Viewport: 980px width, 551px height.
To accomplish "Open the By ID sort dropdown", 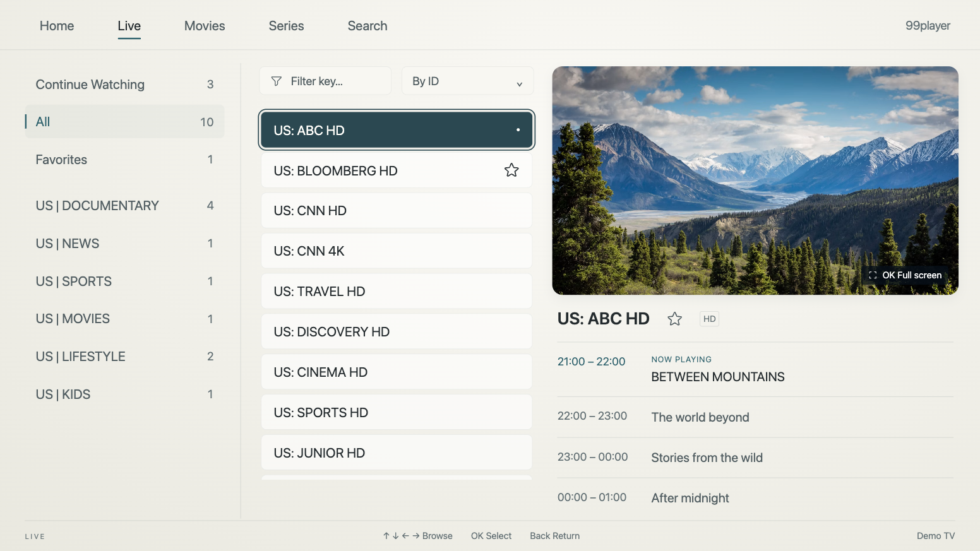I will [468, 81].
